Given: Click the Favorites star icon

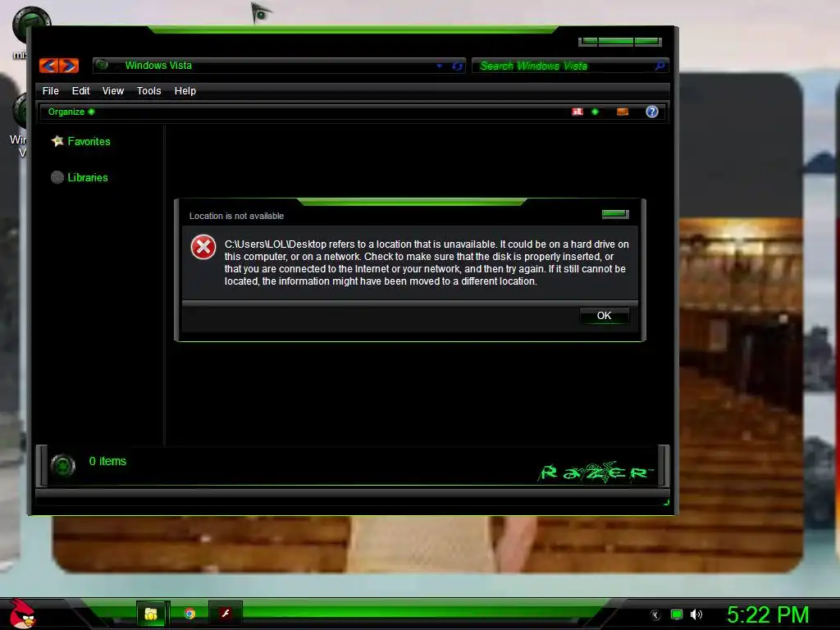Looking at the screenshot, I should coord(57,141).
